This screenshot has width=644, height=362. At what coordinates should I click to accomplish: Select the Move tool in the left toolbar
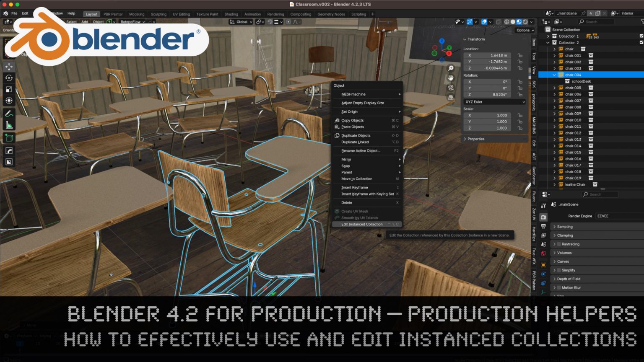click(9, 66)
